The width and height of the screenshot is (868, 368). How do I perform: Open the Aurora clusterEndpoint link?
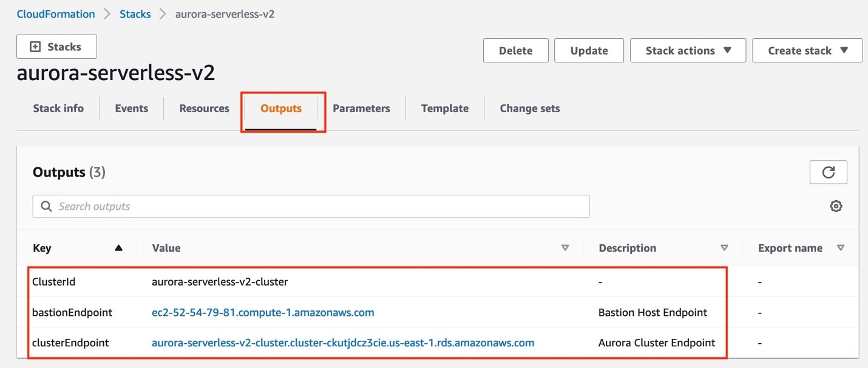tap(343, 343)
